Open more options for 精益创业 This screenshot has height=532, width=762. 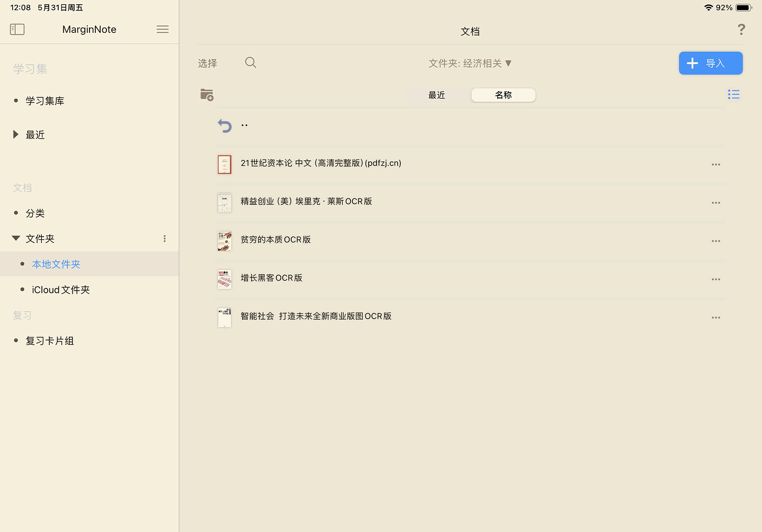coord(716,203)
